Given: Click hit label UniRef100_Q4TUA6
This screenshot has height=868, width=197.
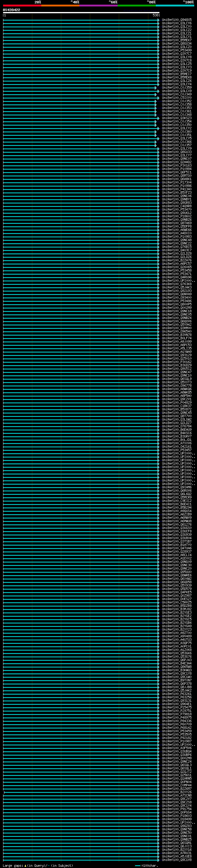Looking at the screenshot, I should tap(177, 548).
